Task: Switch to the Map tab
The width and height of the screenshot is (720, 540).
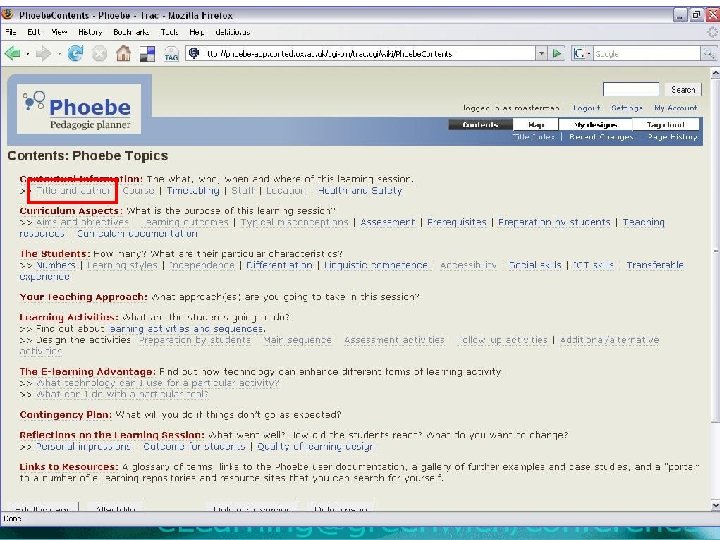Action: [536, 124]
